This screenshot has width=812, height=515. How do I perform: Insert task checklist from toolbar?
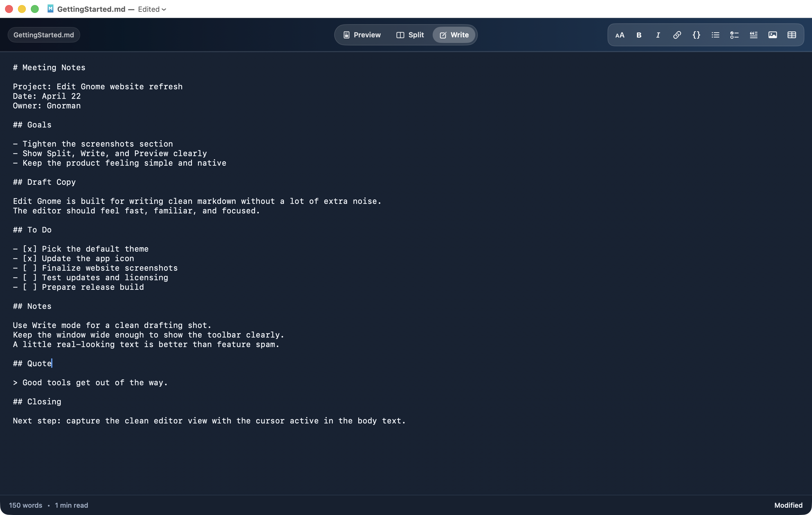click(x=734, y=35)
